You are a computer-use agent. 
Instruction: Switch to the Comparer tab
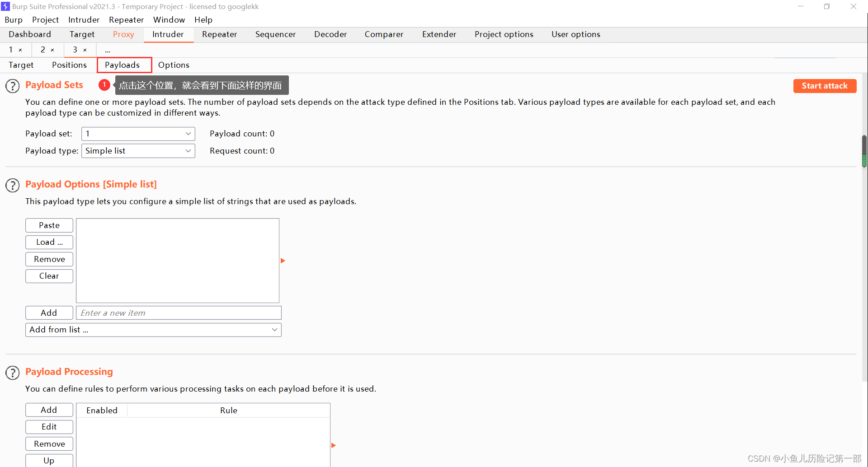(384, 34)
